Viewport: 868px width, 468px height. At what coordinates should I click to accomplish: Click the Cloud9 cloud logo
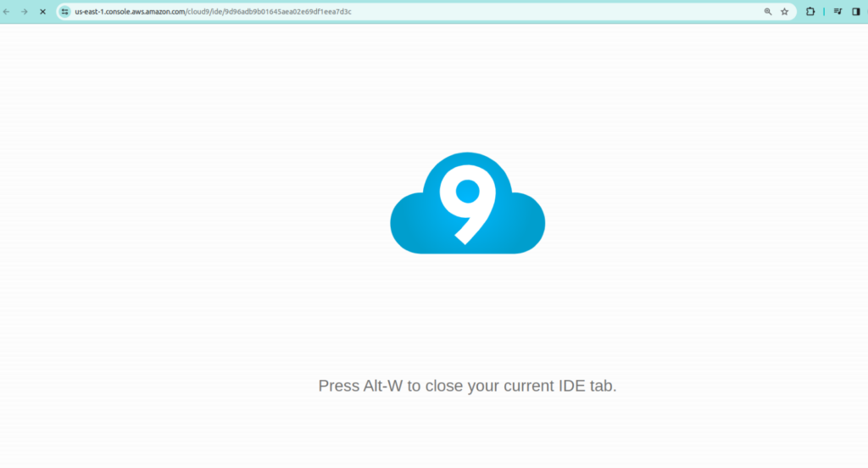468,203
